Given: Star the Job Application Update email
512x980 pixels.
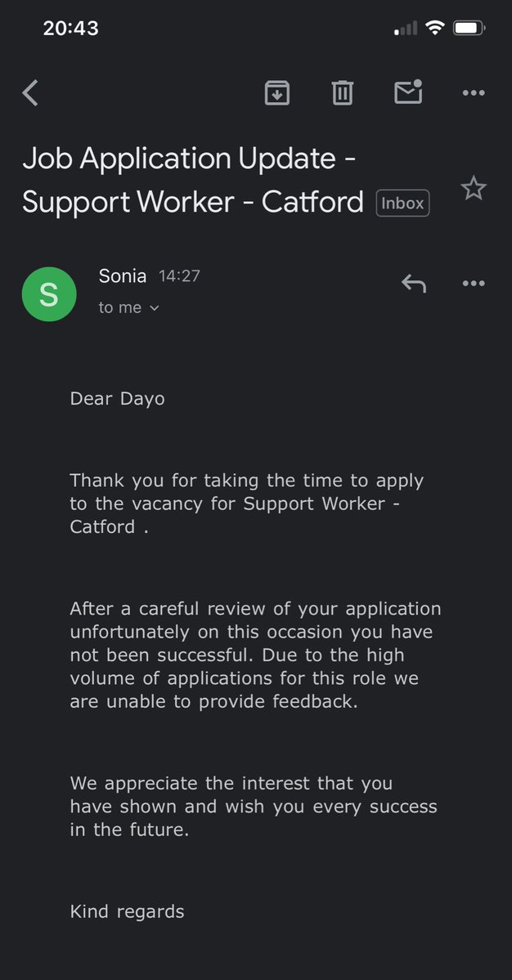Looking at the screenshot, I should (x=474, y=188).
